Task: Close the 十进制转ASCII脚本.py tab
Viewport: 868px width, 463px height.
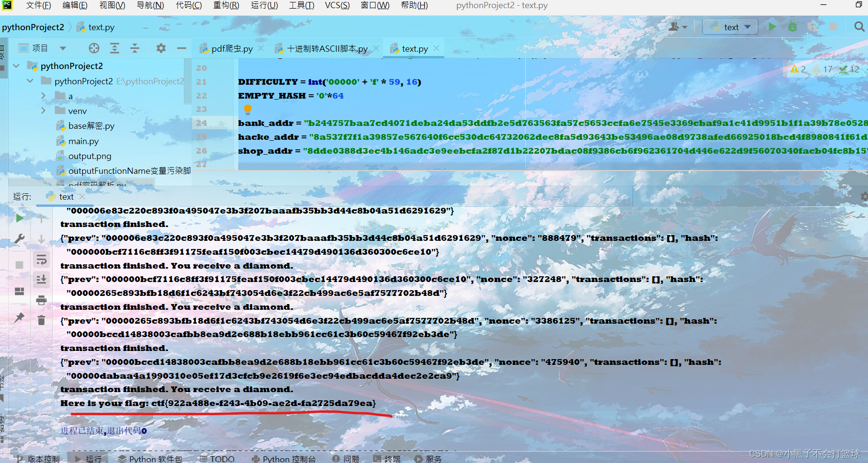Action: point(376,48)
